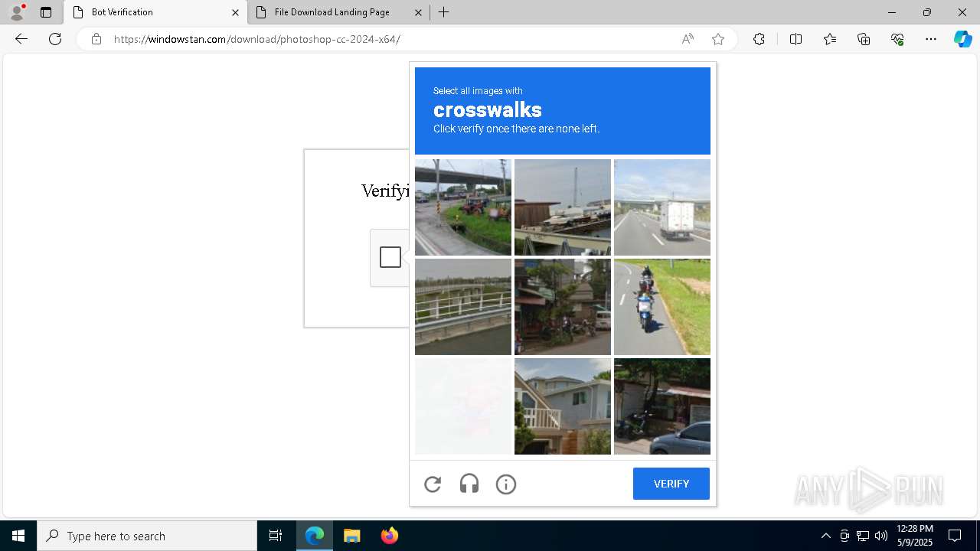Select the tile with boats in the yard

pyautogui.click(x=563, y=207)
